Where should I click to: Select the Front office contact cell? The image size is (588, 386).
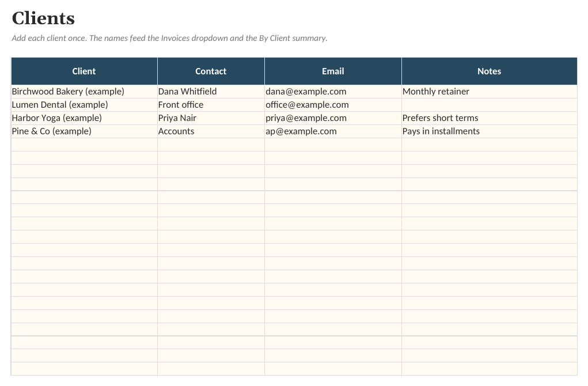[x=211, y=105]
